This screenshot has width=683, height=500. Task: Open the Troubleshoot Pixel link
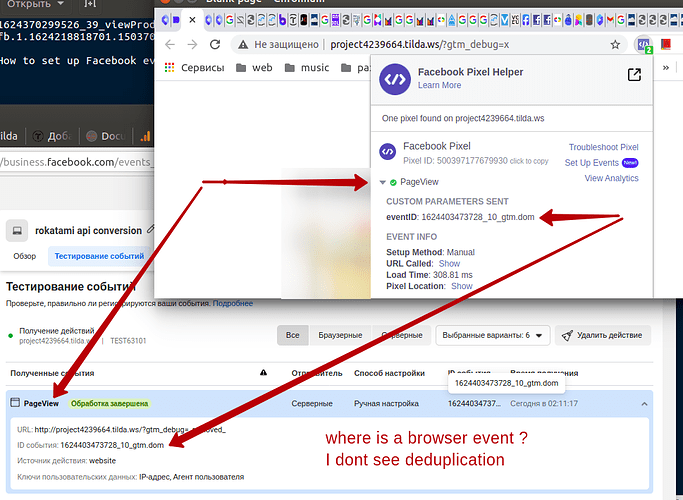coord(603,147)
